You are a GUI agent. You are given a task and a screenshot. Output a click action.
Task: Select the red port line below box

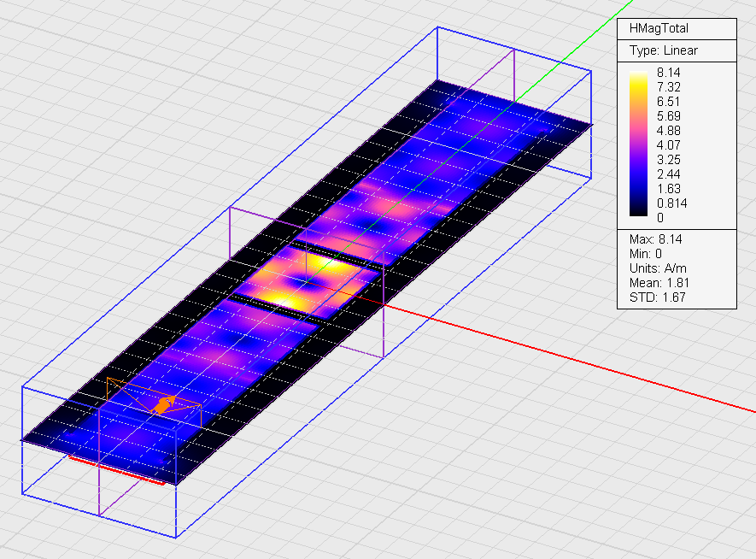(115, 470)
